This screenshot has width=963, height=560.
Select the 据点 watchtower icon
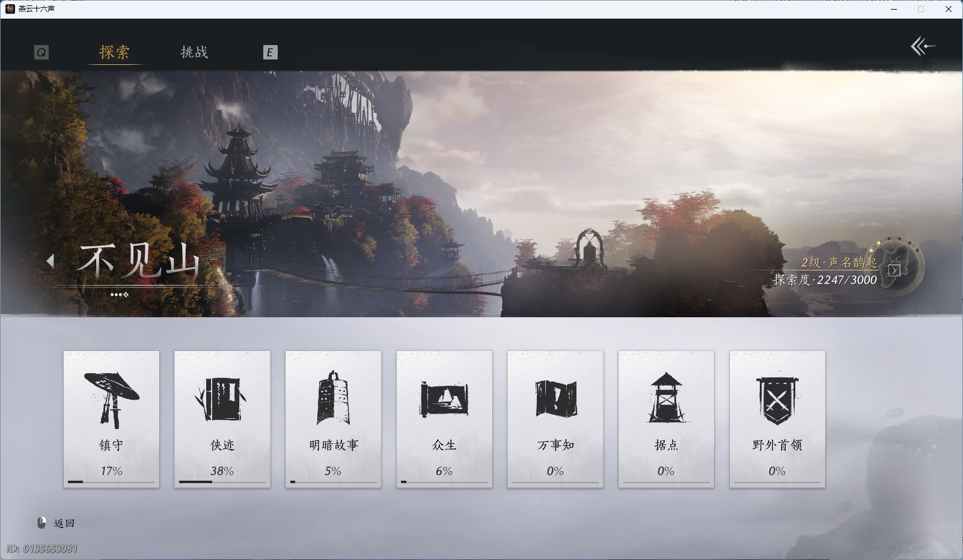click(665, 398)
